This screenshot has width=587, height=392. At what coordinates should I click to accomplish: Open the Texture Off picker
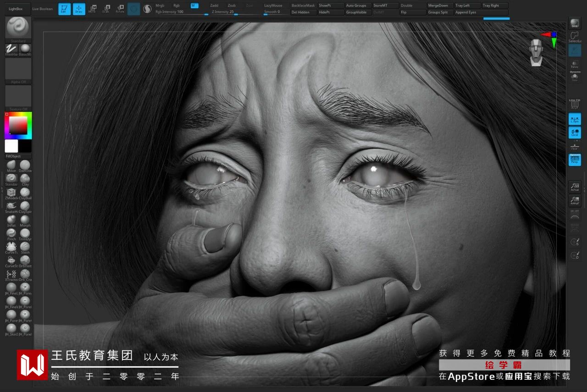click(x=18, y=98)
